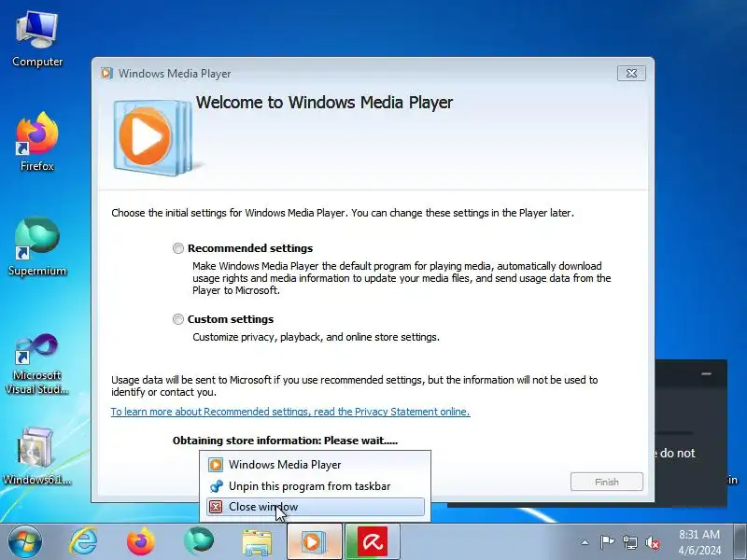Viewport: 747px width, 560px height.
Task: Open the Windows6.1 installer desktop file
Action: [37, 456]
